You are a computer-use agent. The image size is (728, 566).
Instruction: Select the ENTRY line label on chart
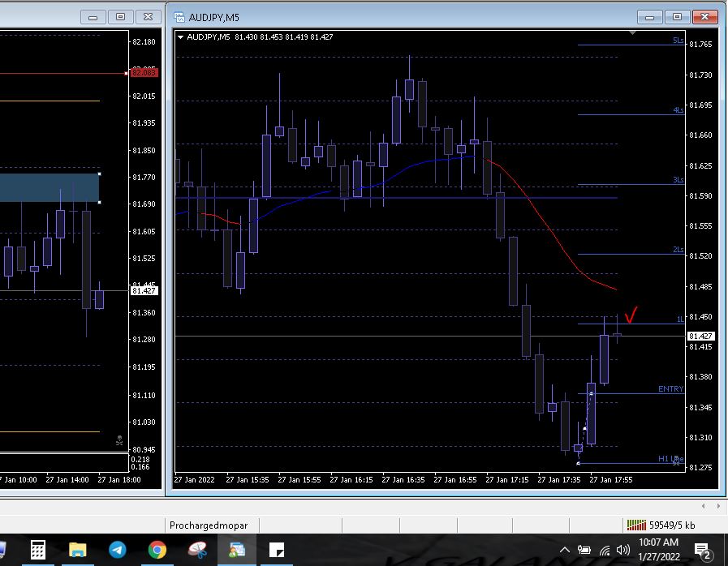coord(670,389)
